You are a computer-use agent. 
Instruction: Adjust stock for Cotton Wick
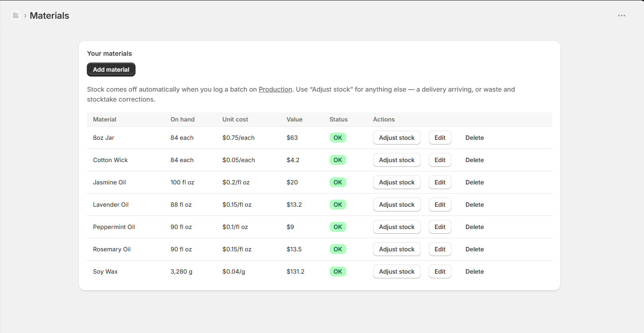coord(397,160)
